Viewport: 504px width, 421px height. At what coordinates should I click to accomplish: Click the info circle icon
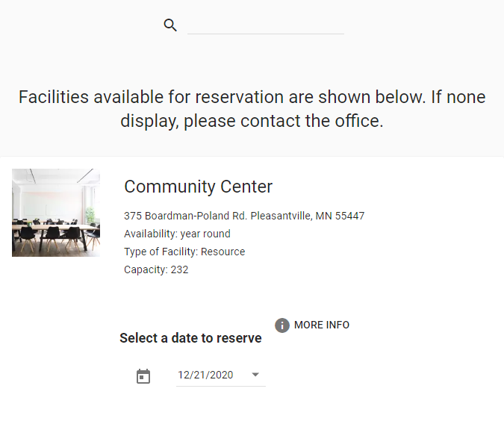[x=282, y=325]
